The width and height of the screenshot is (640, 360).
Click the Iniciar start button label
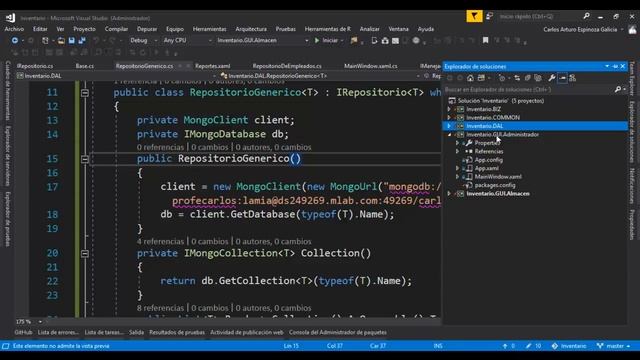[x=330, y=40]
